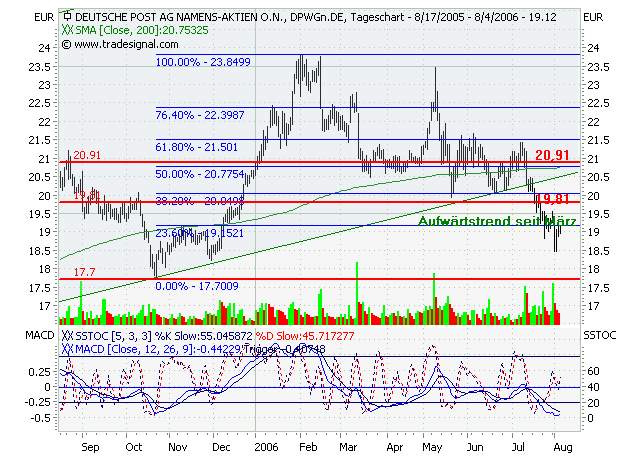Click the tall green volume bar in March
Screen dimensions: 639x464
[357, 293]
